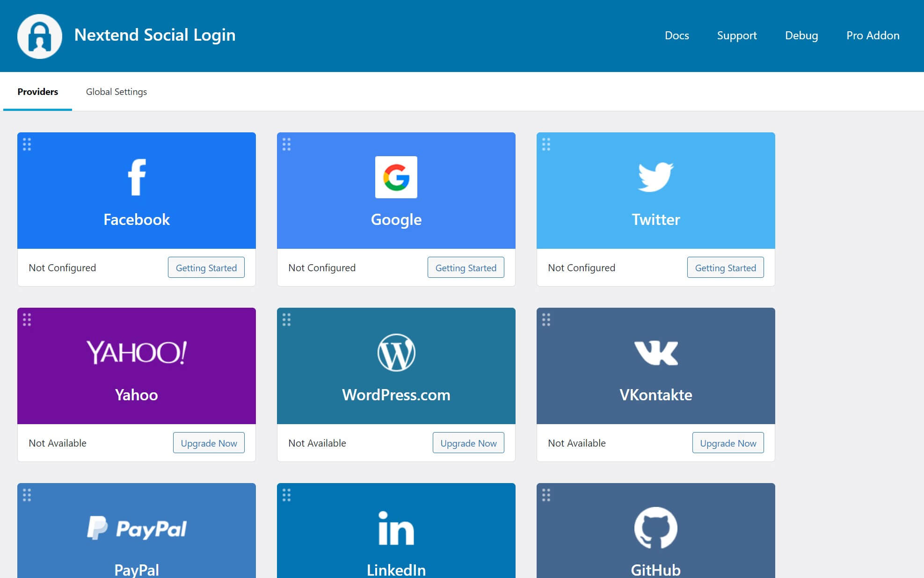The width and height of the screenshot is (924, 578).
Task: Select the Global Settings tab
Action: pyautogui.click(x=116, y=91)
